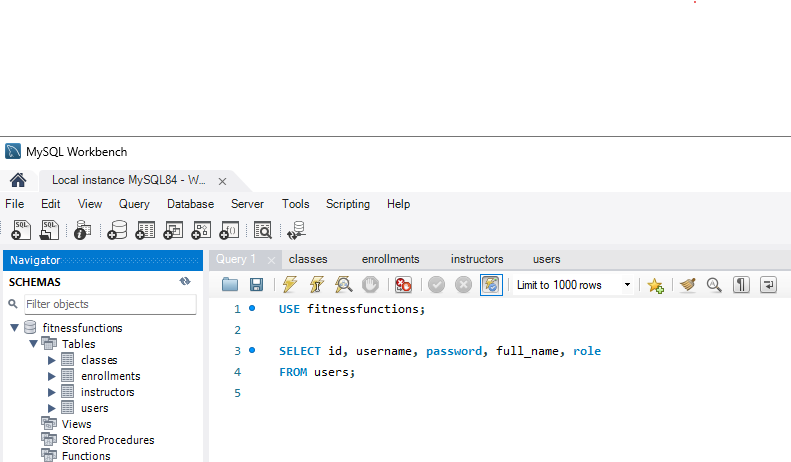
Task: Expand the instructors table node
Action: (51, 392)
